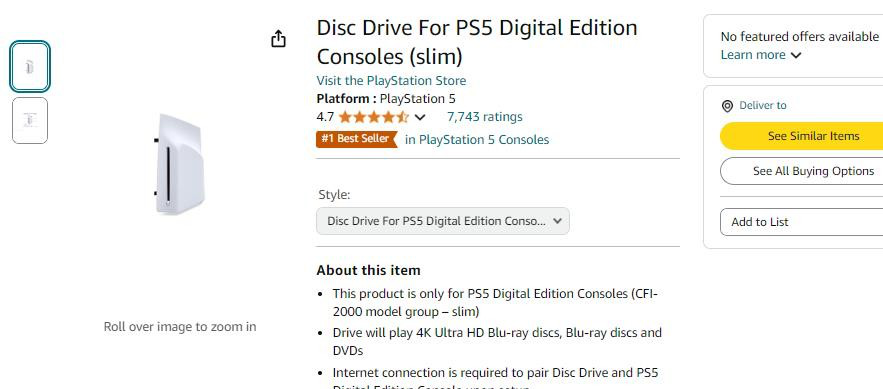Click the Learn more link text
Viewport: 883px width, 389px height.
pyautogui.click(x=753, y=55)
